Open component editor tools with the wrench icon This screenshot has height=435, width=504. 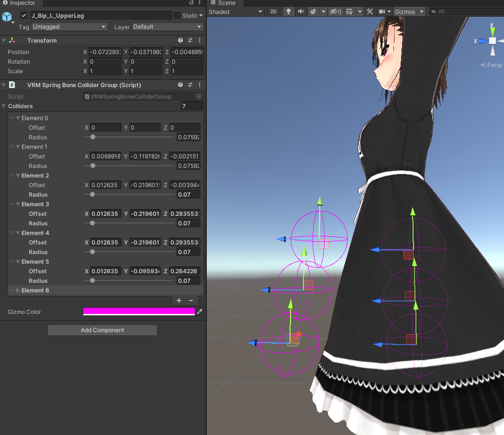[x=370, y=11]
